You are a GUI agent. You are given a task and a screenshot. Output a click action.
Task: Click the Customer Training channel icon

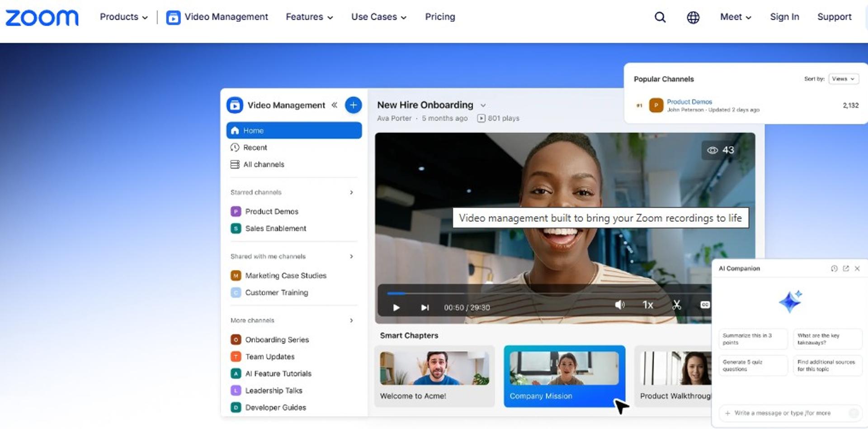(x=236, y=293)
